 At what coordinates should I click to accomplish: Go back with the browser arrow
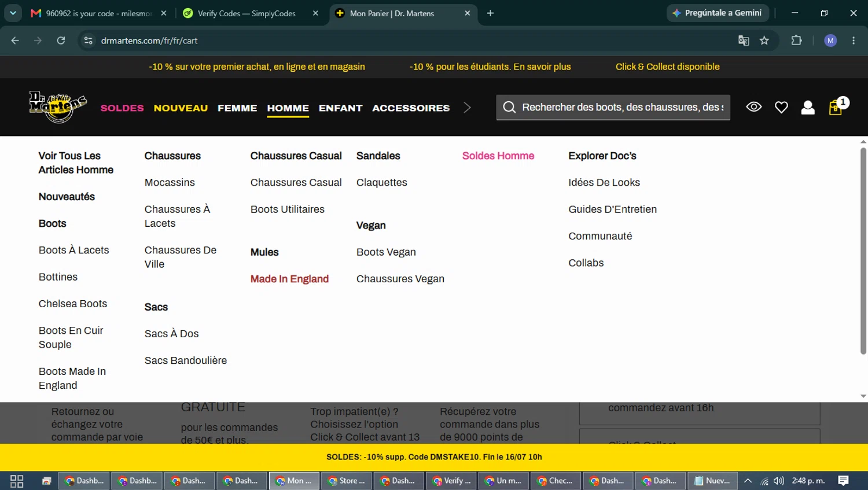[15, 40]
